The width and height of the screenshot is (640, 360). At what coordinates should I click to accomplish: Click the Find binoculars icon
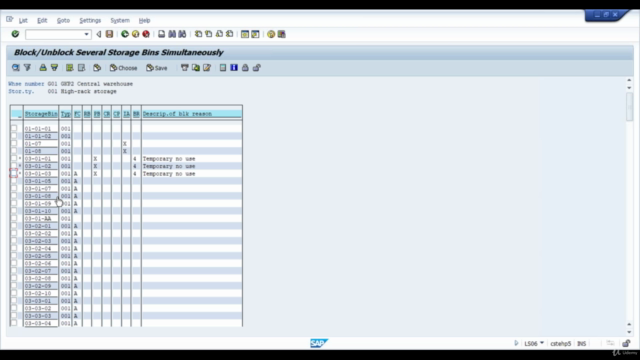[172, 34]
